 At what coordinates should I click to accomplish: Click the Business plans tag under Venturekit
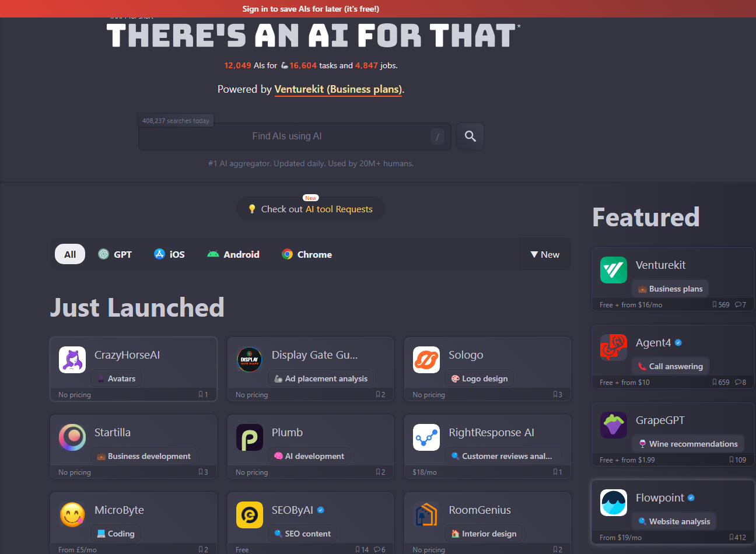(670, 289)
